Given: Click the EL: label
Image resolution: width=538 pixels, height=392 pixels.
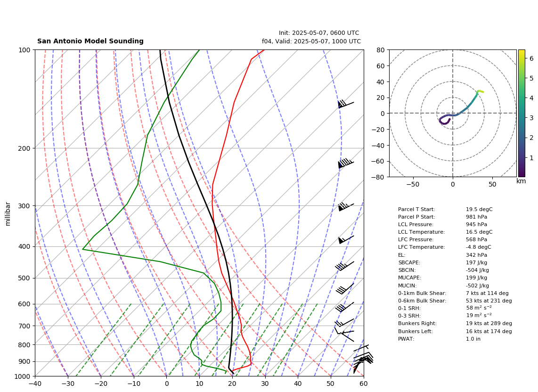Looking at the screenshot, I should (x=401, y=255).
